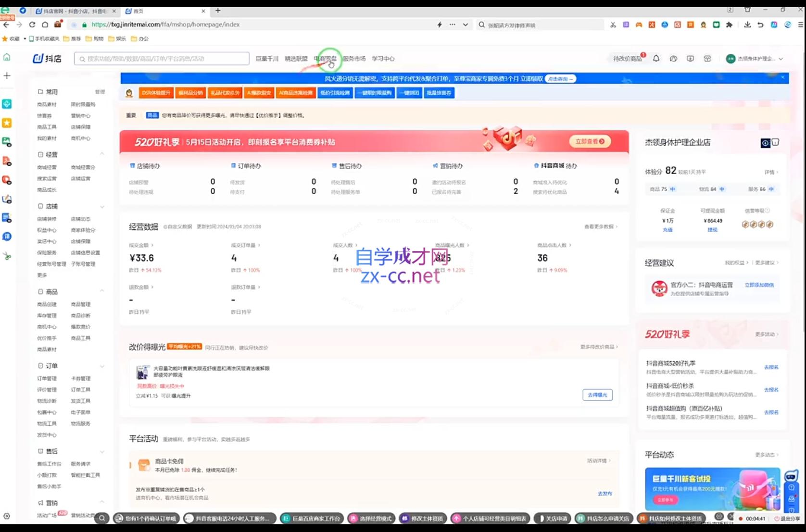The height and width of the screenshot is (532, 806).
Task: Click the 立即查看 banner button
Action: [x=590, y=141]
